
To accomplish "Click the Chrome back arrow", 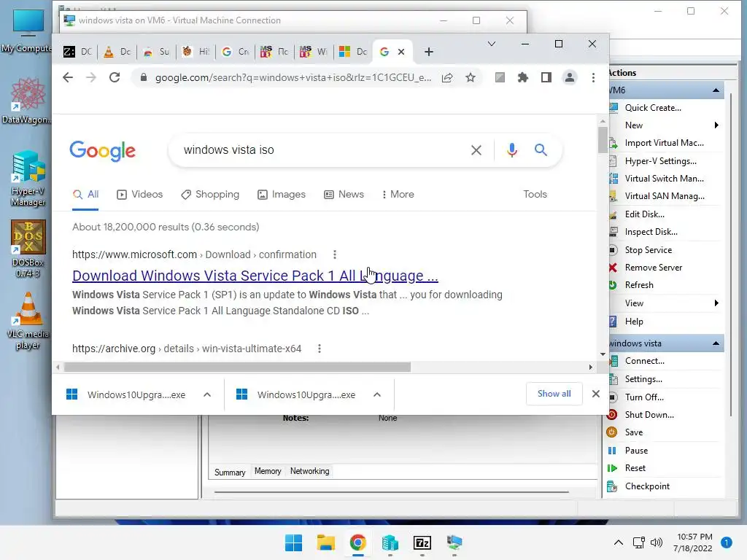I will tap(68, 77).
